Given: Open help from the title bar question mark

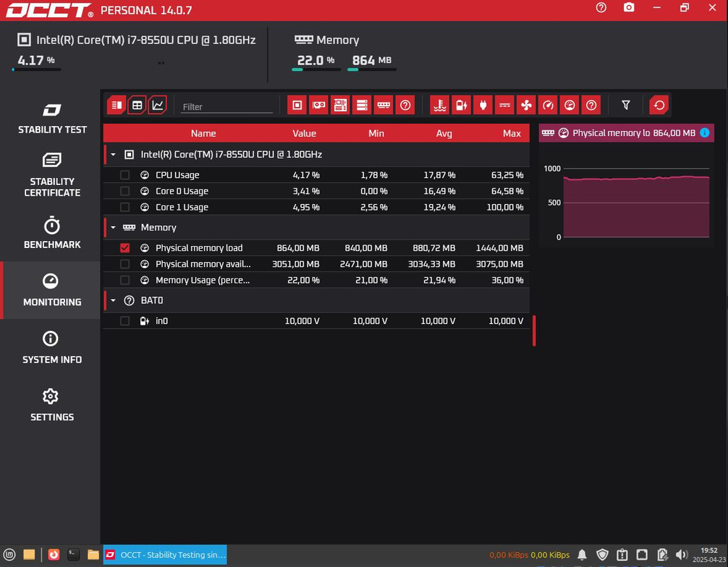Looking at the screenshot, I should (601, 7).
